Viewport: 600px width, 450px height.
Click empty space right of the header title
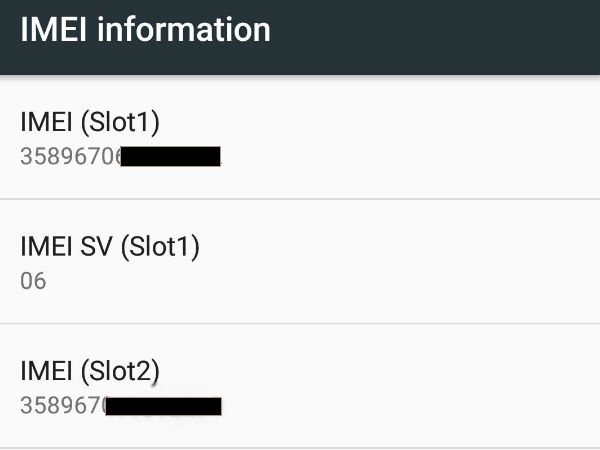[440, 30]
